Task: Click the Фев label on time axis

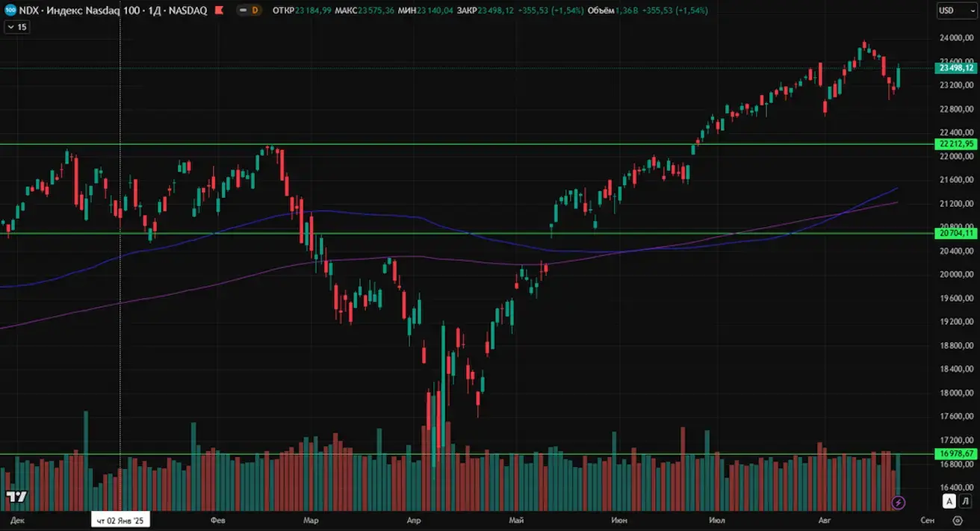Action: click(218, 520)
